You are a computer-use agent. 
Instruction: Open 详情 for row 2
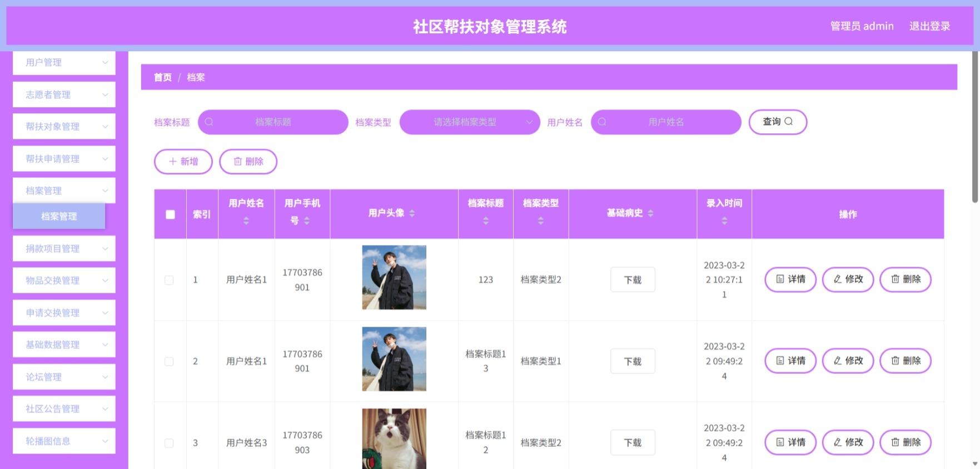790,361
